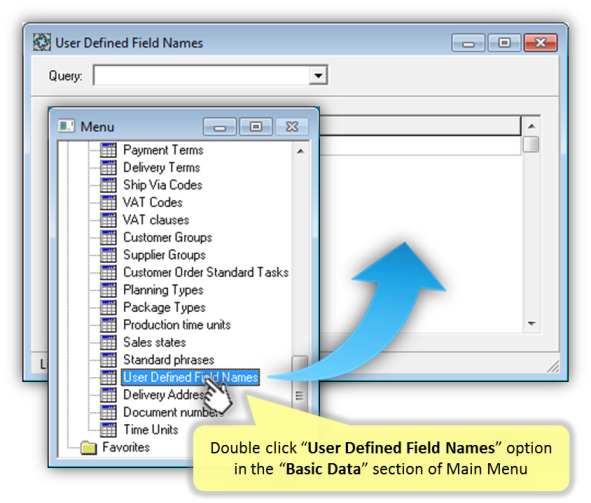Click the Favorites folder icon
This screenshot has height=503, width=591.
[89, 448]
